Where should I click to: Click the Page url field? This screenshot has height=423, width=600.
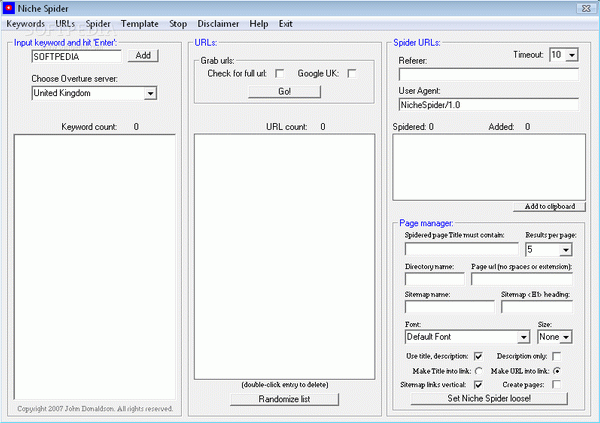[522, 279]
